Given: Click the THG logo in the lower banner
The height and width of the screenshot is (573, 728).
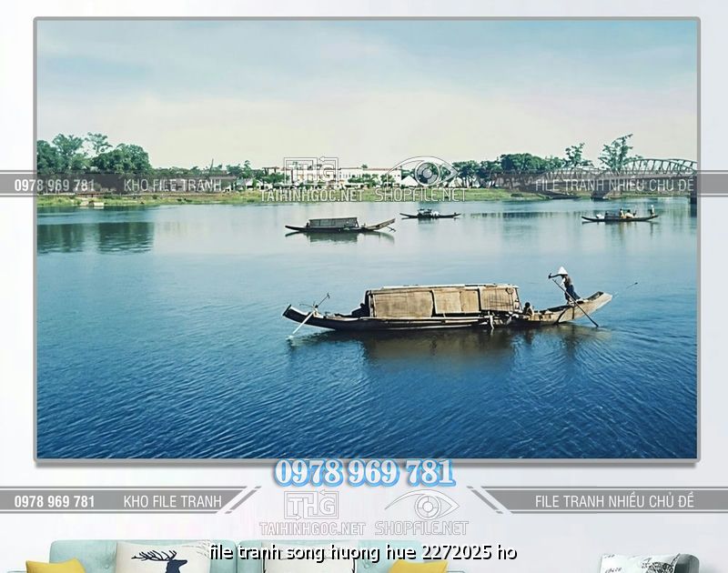Looking at the screenshot, I should click(x=311, y=505).
